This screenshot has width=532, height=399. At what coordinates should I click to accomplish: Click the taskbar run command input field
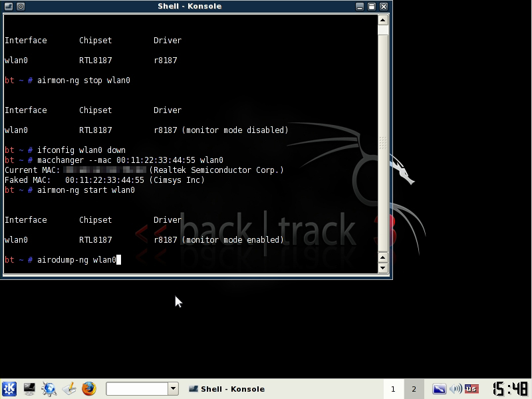[x=137, y=389]
